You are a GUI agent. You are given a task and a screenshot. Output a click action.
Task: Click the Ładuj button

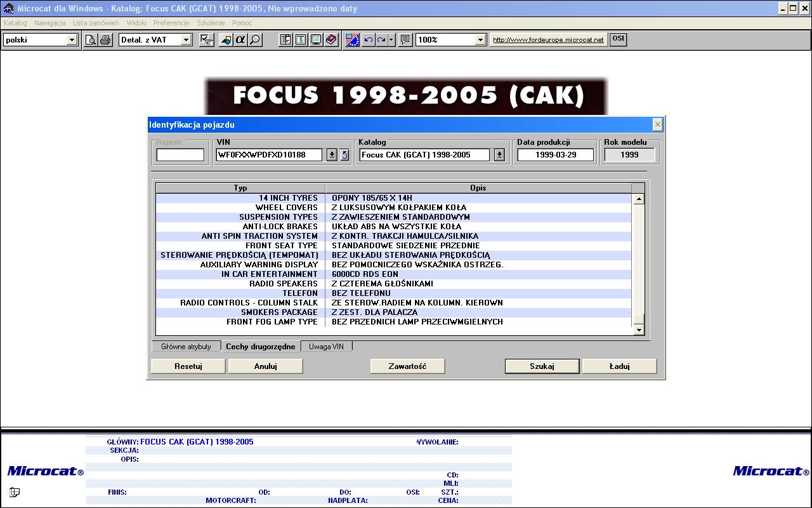point(619,366)
